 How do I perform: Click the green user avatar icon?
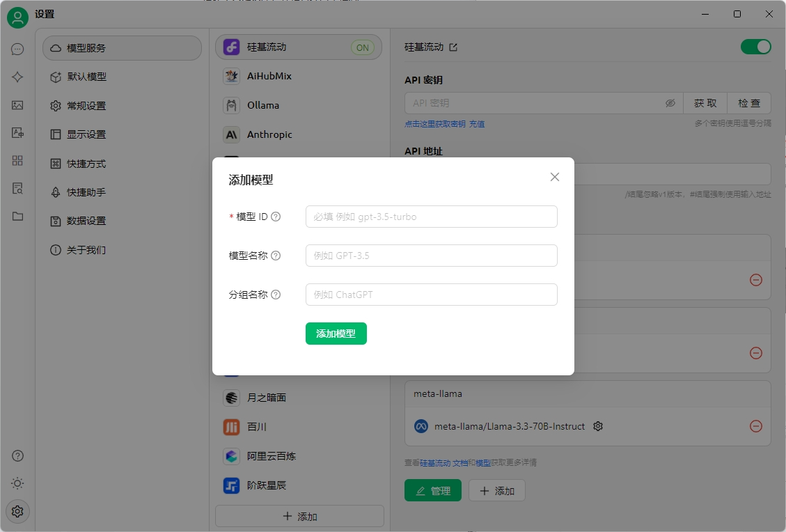(x=17, y=17)
